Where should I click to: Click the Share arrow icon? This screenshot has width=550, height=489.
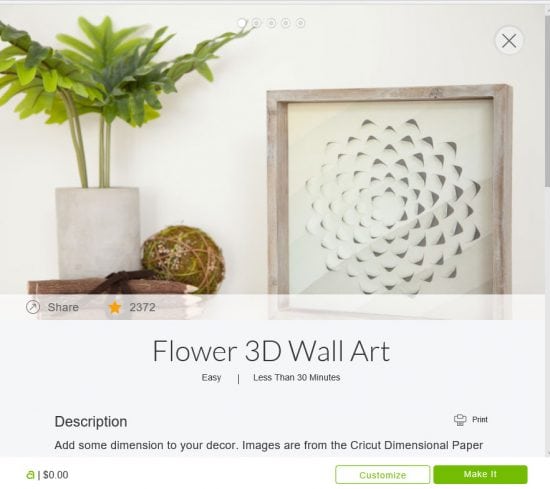point(33,307)
